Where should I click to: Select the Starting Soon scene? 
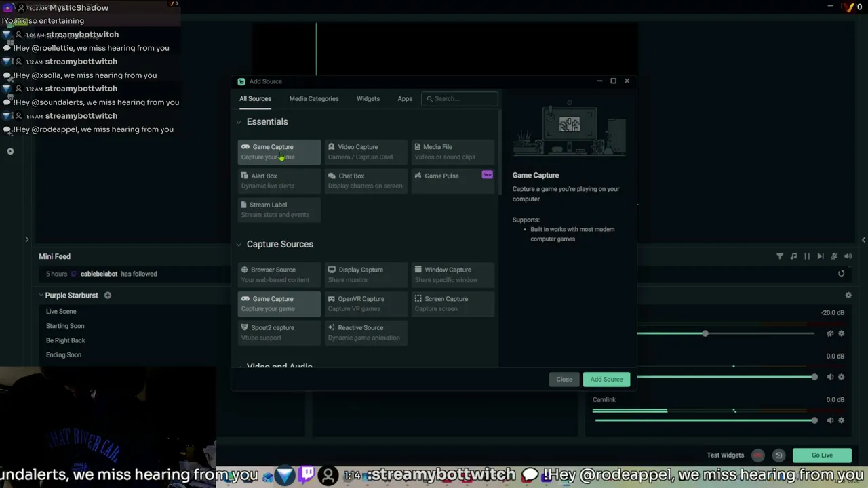[65, 326]
